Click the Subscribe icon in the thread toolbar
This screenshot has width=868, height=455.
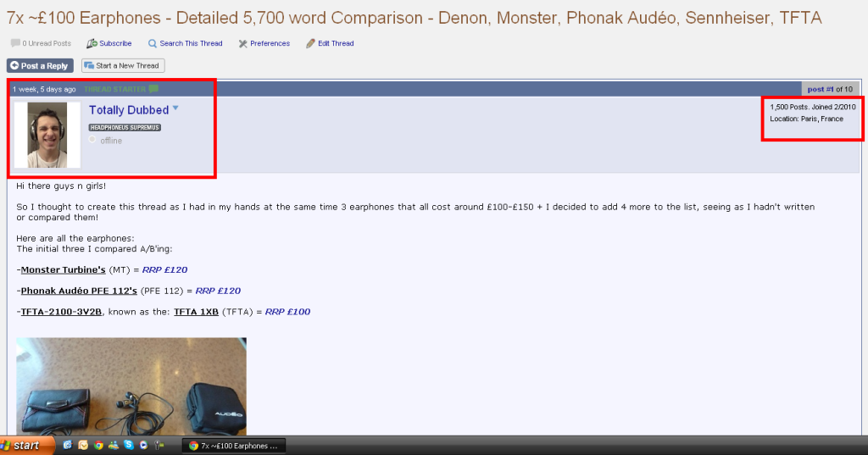[92, 43]
